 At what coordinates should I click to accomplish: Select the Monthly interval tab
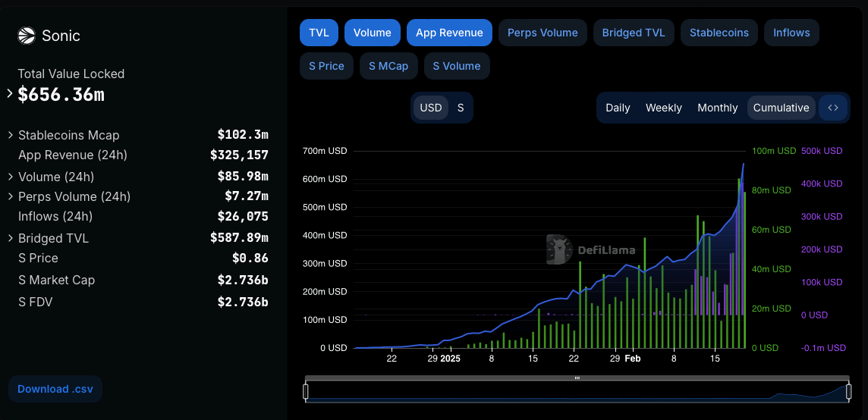[717, 108]
